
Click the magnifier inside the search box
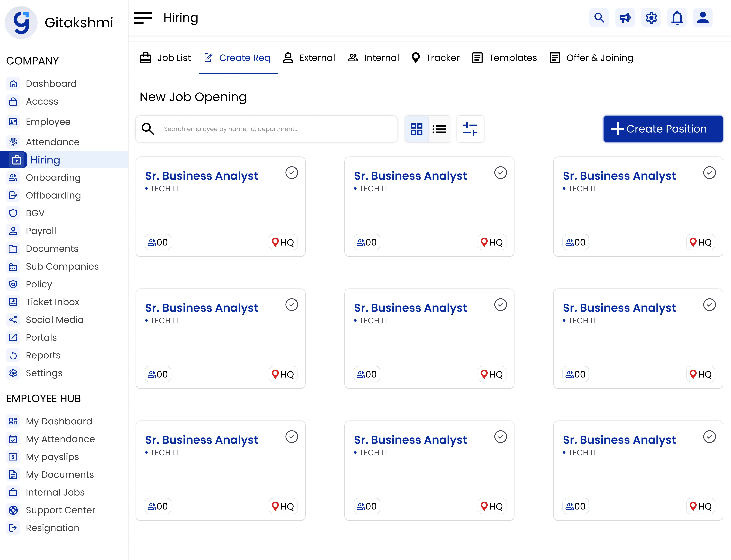point(148,129)
